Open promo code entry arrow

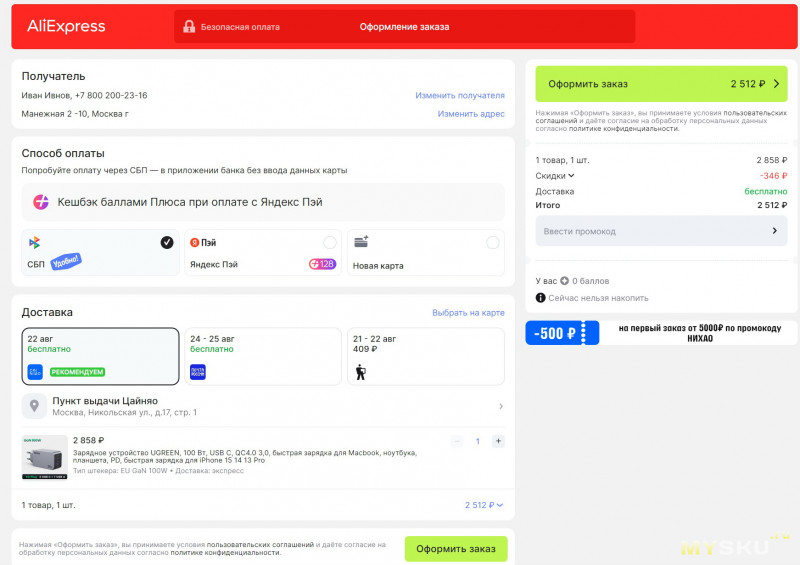tap(774, 231)
